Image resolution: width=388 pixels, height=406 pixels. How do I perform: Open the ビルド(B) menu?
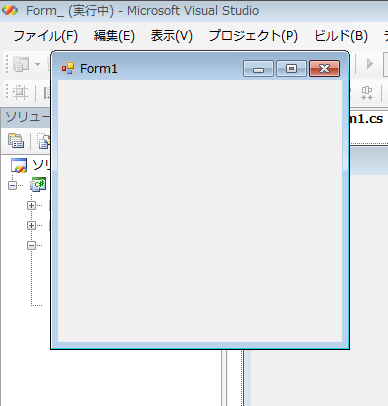coord(341,36)
